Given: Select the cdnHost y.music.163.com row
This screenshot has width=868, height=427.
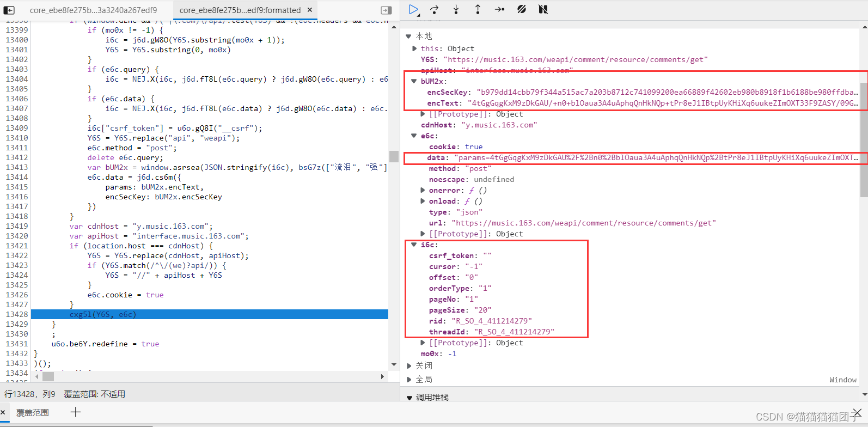Looking at the screenshot, I should pos(479,125).
